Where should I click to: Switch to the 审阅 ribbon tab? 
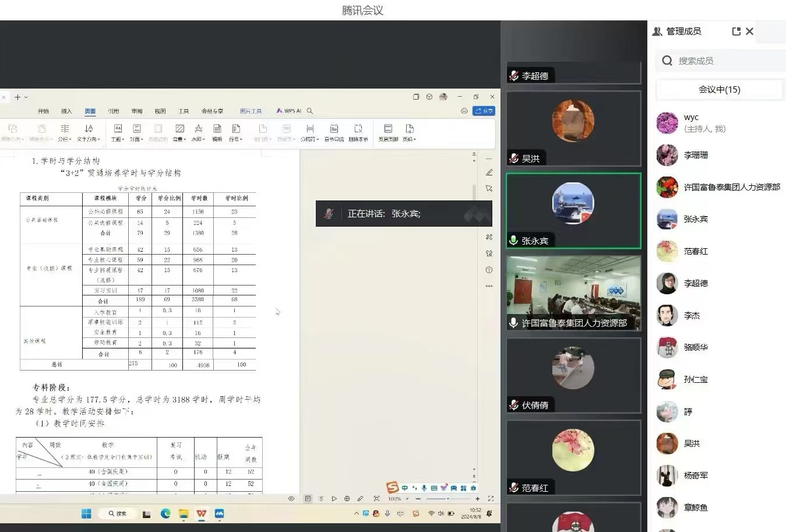point(137,111)
